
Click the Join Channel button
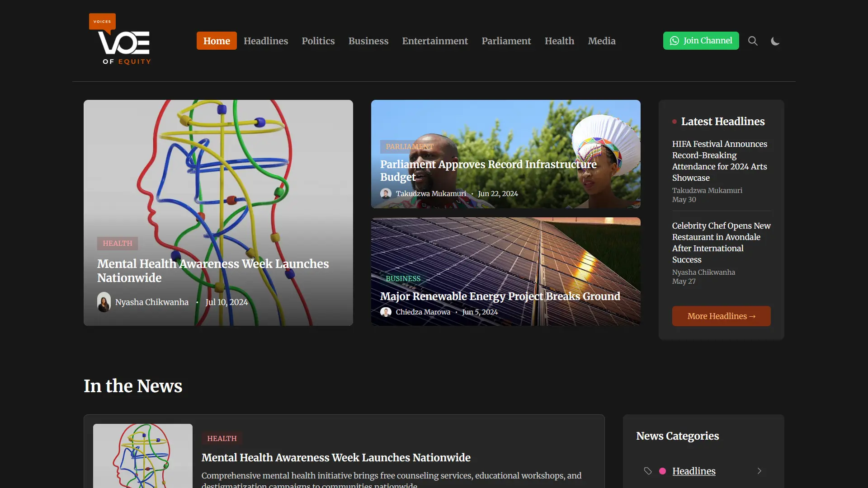701,41
